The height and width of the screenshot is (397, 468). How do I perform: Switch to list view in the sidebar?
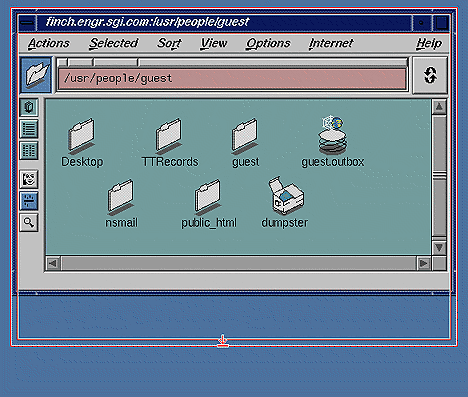click(x=29, y=129)
